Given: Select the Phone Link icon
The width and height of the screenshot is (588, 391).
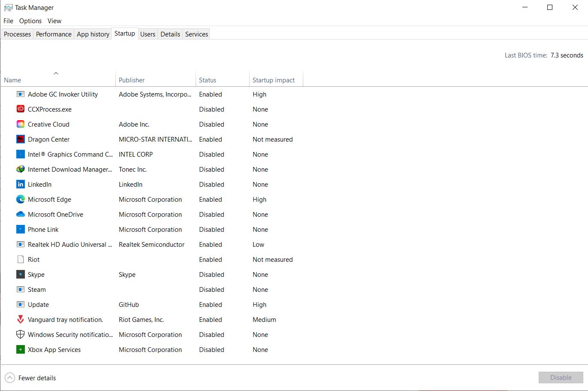Looking at the screenshot, I should coord(20,229).
